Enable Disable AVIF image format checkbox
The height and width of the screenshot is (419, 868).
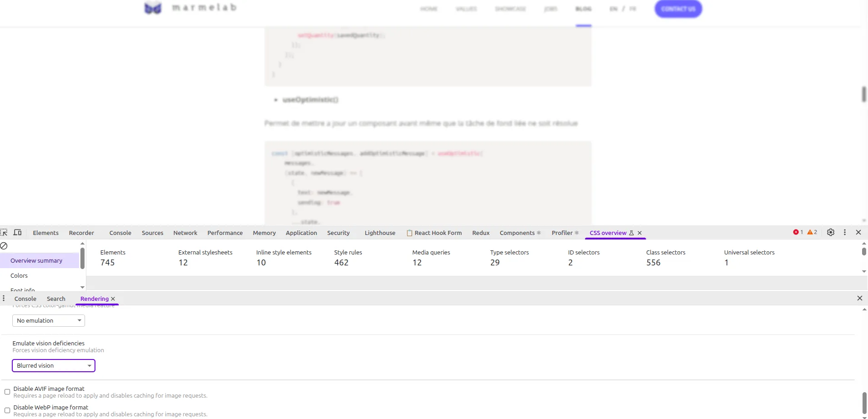pos(7,392)
